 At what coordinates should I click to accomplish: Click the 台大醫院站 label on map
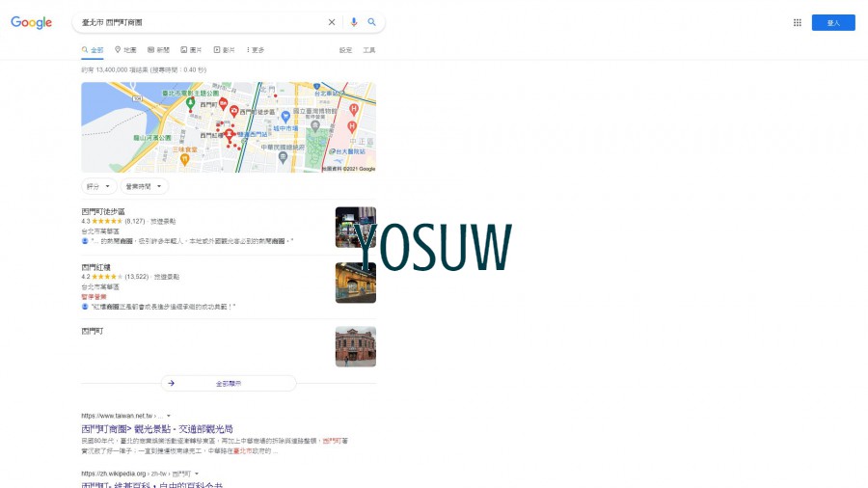351,151
